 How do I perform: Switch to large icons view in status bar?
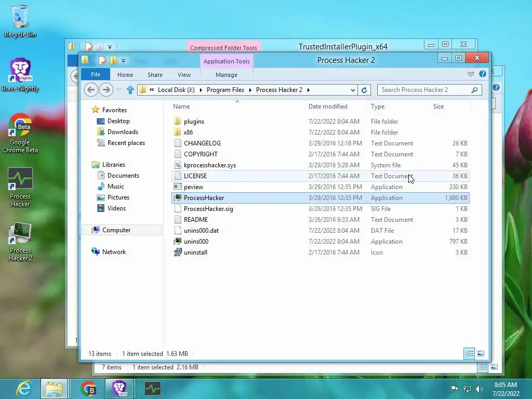pyautogui.click(x=481, y=353)
